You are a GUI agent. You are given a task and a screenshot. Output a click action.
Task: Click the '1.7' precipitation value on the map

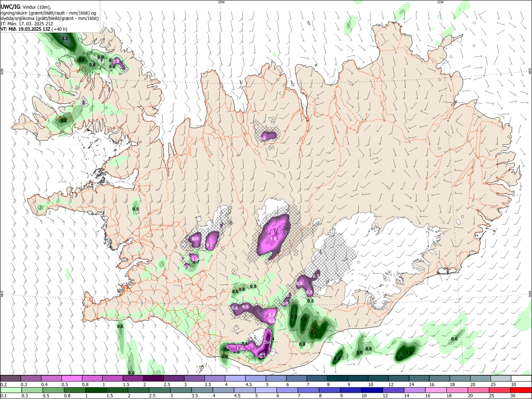pos(399,358)
